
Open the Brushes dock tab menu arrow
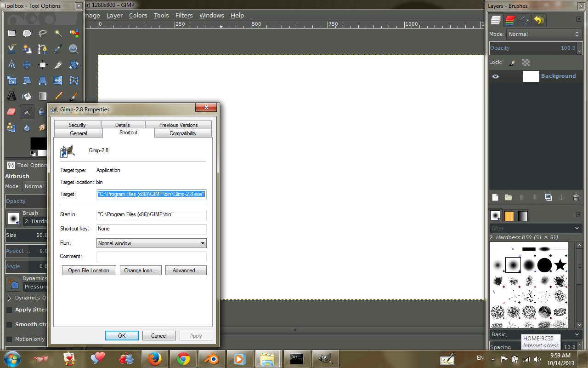(578, 215)
